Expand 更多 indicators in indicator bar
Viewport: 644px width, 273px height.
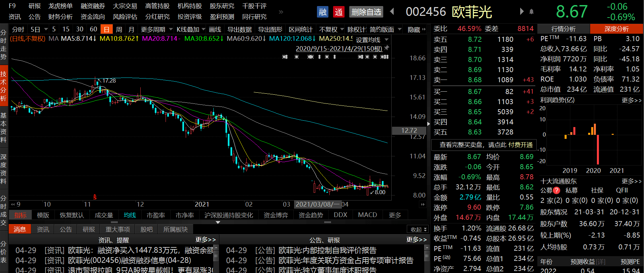point(395,215)
